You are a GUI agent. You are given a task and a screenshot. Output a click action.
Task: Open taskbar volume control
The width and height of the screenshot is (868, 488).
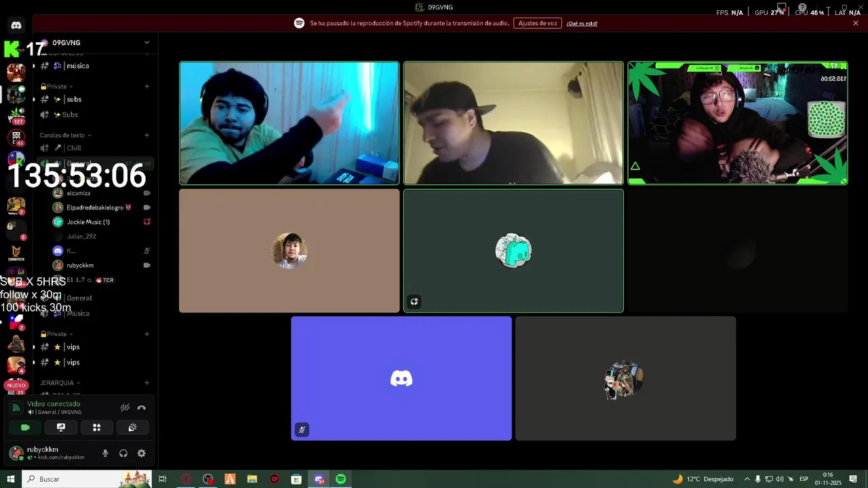pos(780,479)
